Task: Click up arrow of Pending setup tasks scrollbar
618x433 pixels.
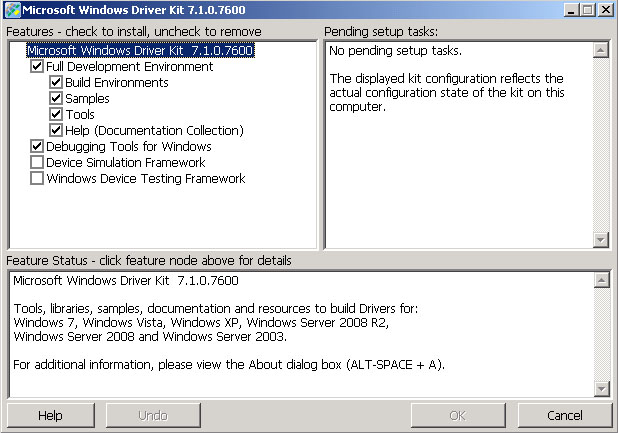Action: click(x=600, y=50)
